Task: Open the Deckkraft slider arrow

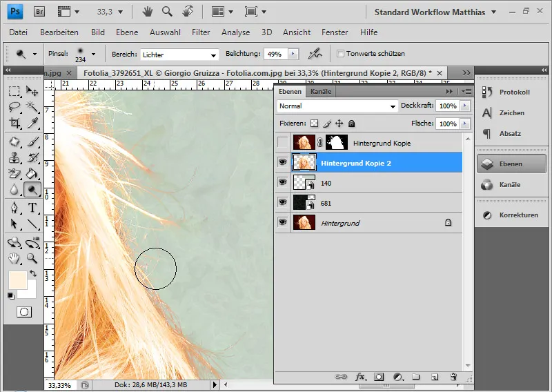Action: pos(465,106)
